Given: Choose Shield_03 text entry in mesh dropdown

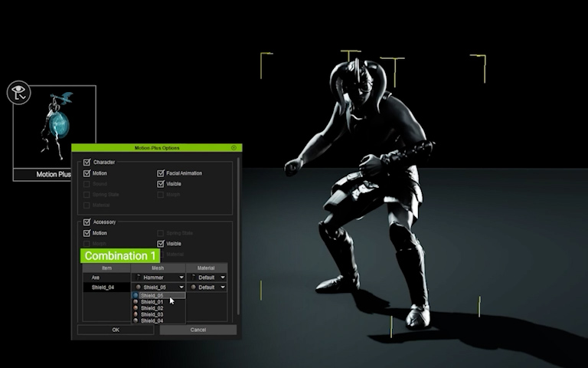Looking at the screenshot, I should [152, 314].
